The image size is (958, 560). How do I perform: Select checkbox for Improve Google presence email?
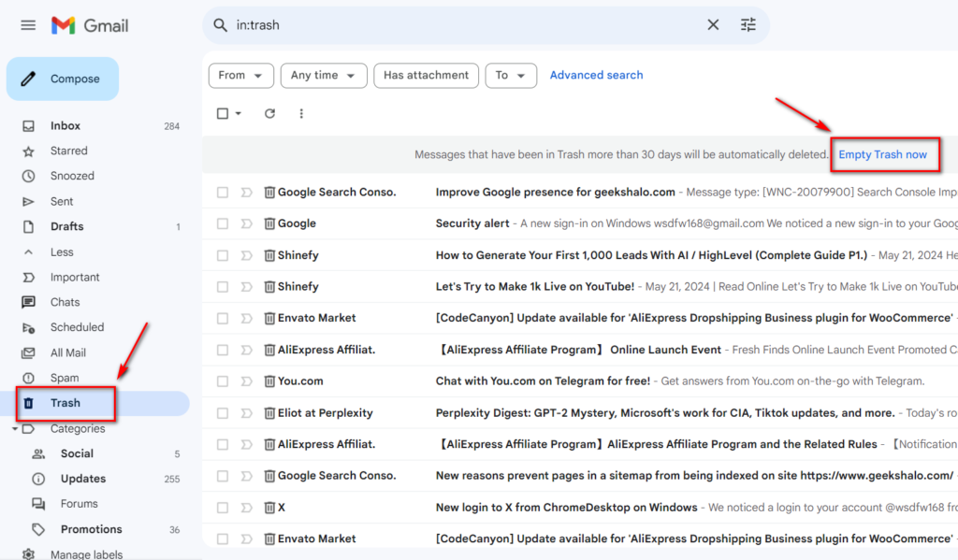(x=223, y=193)
